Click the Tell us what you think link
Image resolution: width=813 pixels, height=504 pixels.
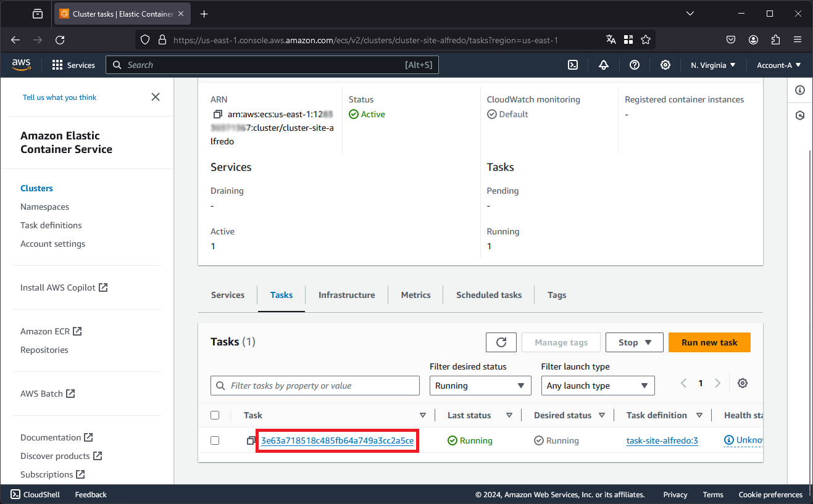click(x=60, y=97)
